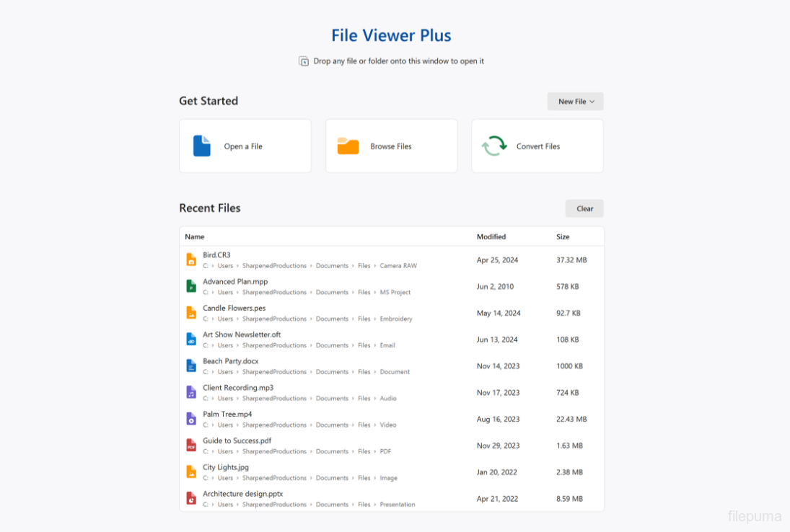Click the orange Browse Files folder icon

click(x=348, y=146)
